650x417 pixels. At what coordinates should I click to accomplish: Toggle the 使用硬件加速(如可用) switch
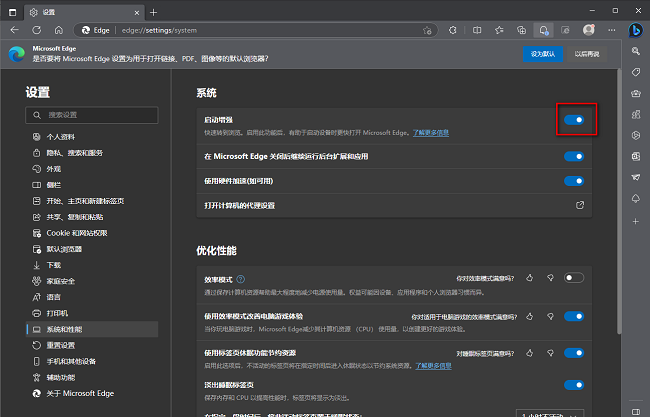click(574, 181)
